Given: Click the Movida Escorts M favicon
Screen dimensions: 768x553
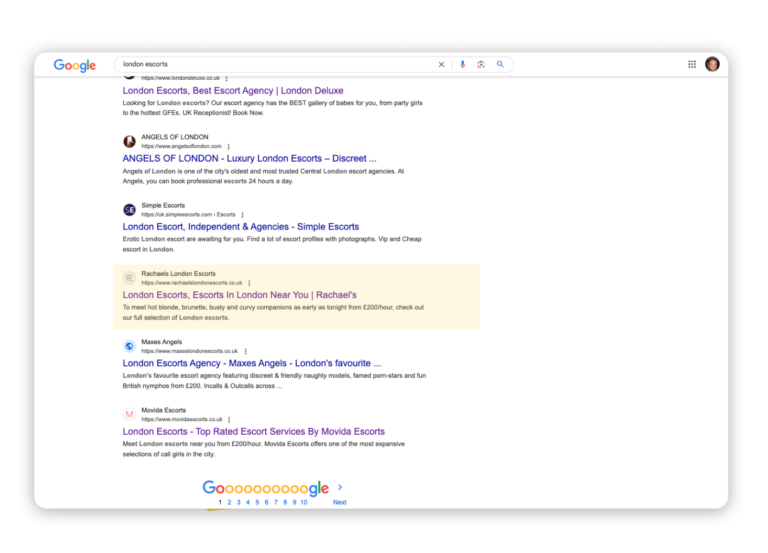Looking at the screenshot, I should coord(129,414).
